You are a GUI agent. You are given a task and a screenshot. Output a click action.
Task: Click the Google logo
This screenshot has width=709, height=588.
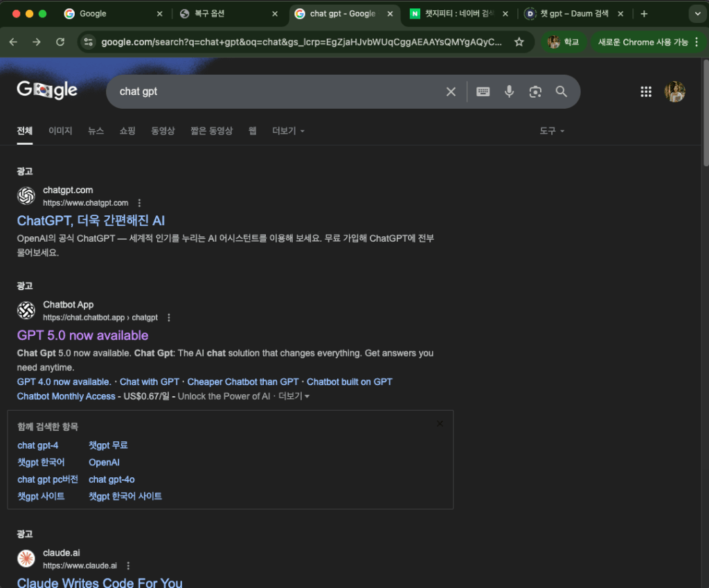pos(47,90)
